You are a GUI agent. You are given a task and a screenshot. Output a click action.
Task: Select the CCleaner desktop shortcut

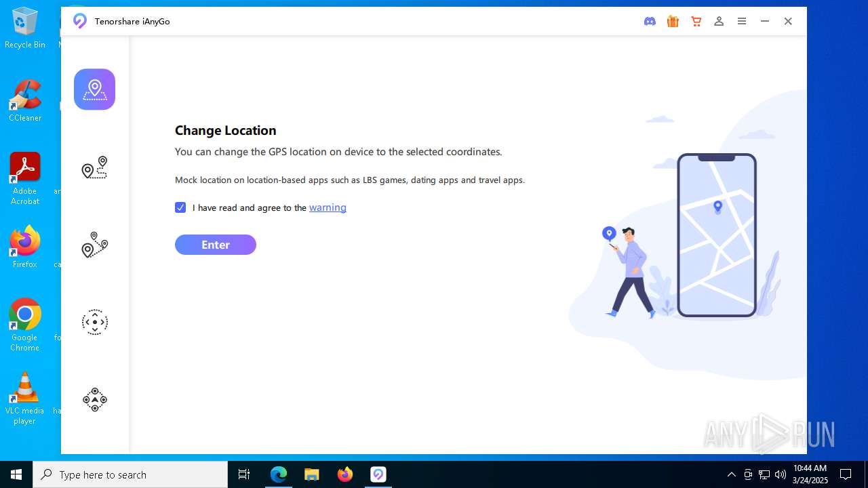coord(25,102)
